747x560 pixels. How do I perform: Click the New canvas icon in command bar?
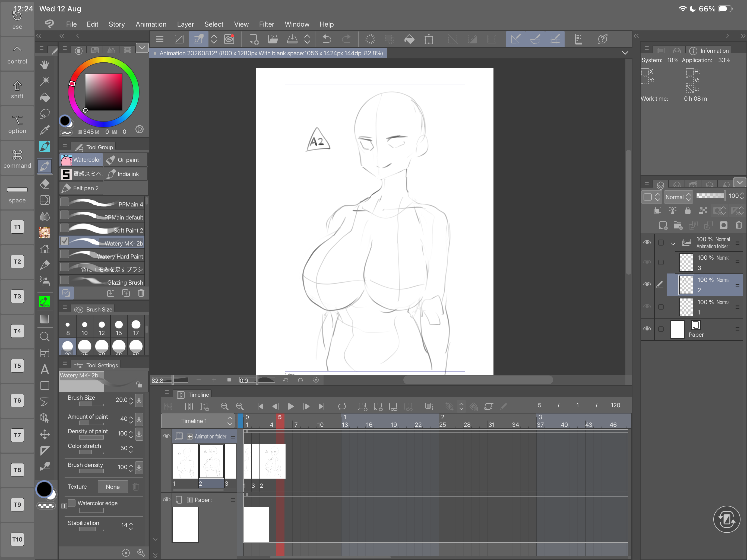click(254, 39)
